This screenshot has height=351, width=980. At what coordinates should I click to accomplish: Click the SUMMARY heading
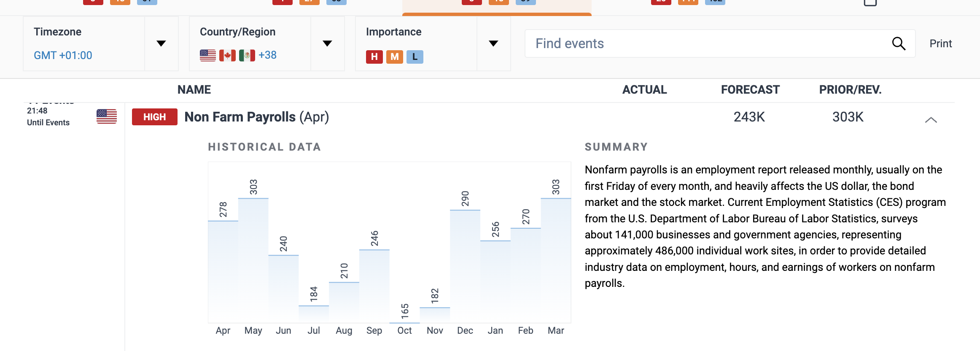[x=616, y=147]
